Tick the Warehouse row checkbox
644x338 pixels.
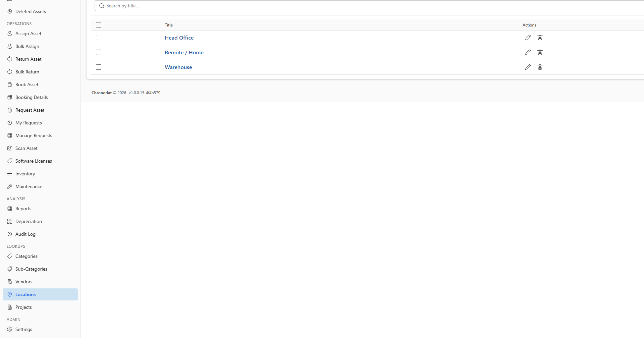(99, 67)
